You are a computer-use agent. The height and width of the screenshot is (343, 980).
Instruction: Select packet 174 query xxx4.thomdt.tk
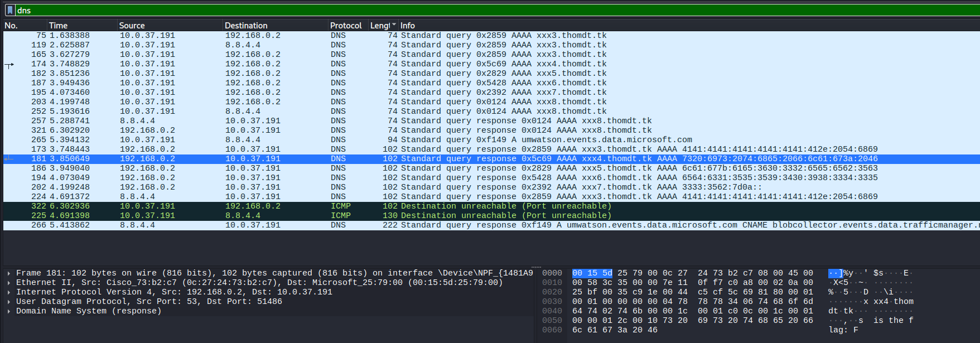click(x=491, y=64)
